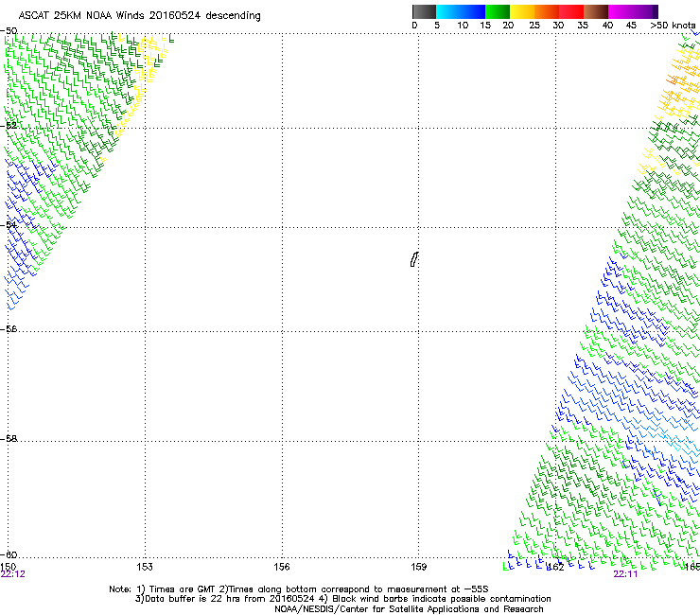Viewport: 700px width, 615px height.
Task: Select the longitude label "156"
Action: point(282,567)
